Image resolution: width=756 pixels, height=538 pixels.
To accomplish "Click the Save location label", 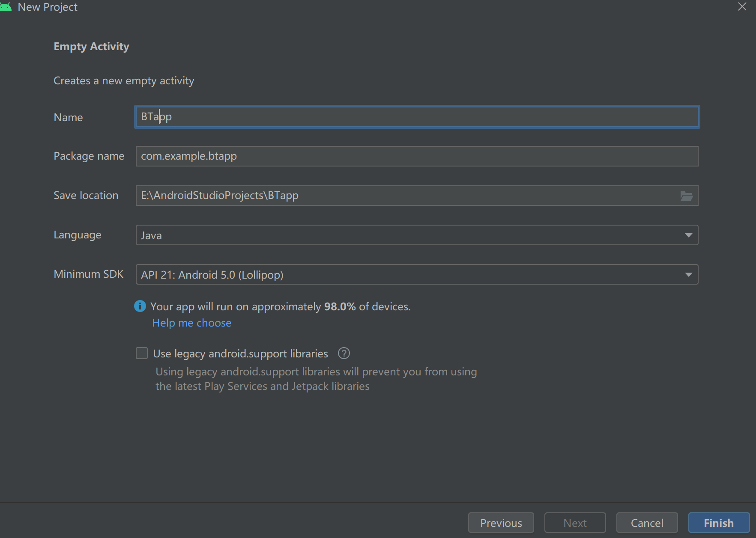I will (86, 195).
